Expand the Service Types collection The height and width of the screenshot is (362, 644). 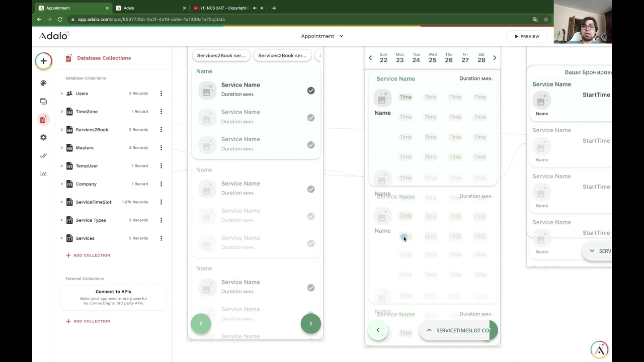click(62, 220)
